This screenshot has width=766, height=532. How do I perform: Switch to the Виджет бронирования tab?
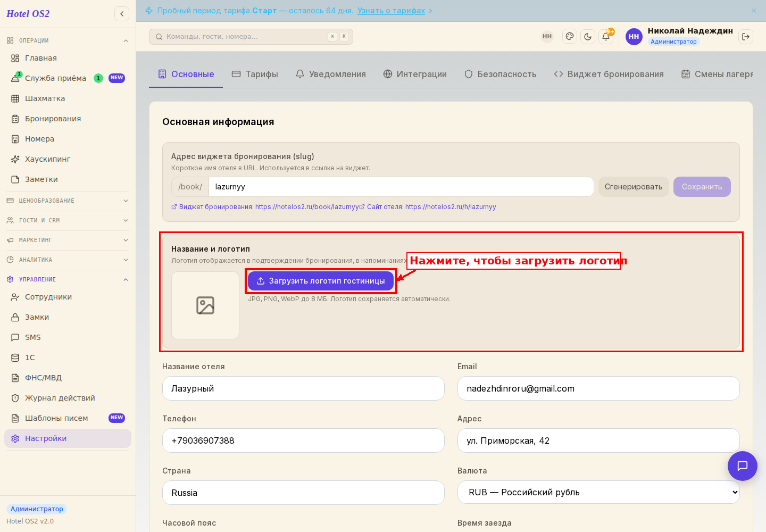609,74
